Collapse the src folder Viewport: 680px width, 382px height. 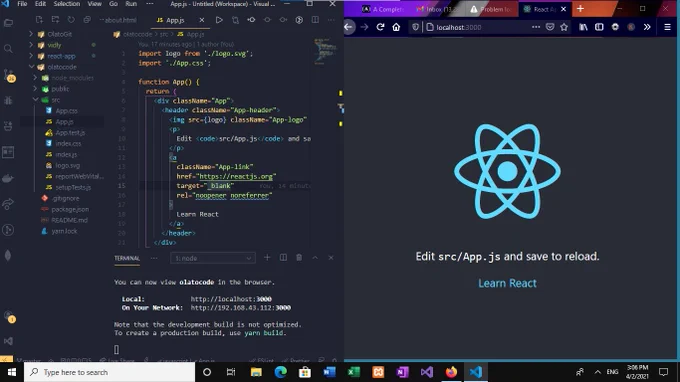(36, 100)
